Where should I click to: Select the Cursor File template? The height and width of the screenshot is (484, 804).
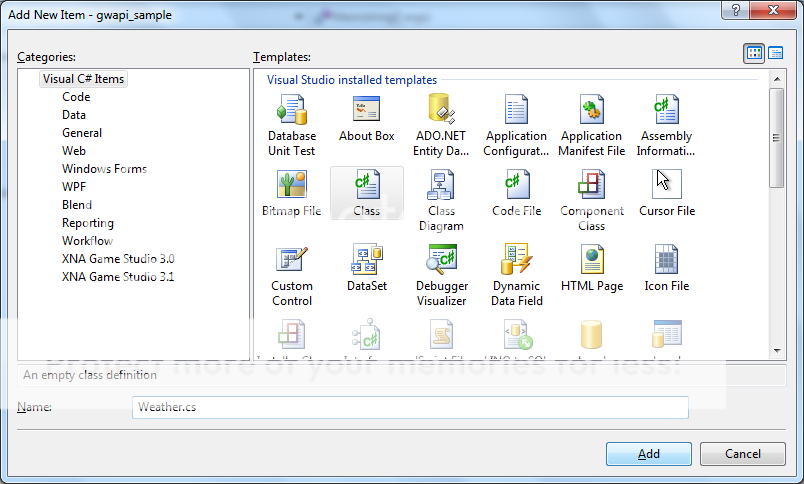click(x=667, y=193)
